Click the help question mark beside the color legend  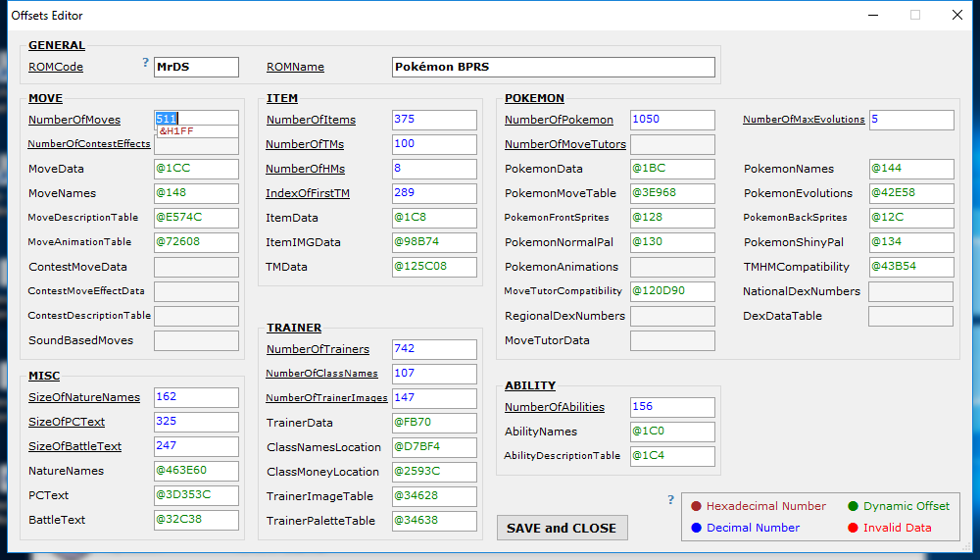[x=670, y=499]
